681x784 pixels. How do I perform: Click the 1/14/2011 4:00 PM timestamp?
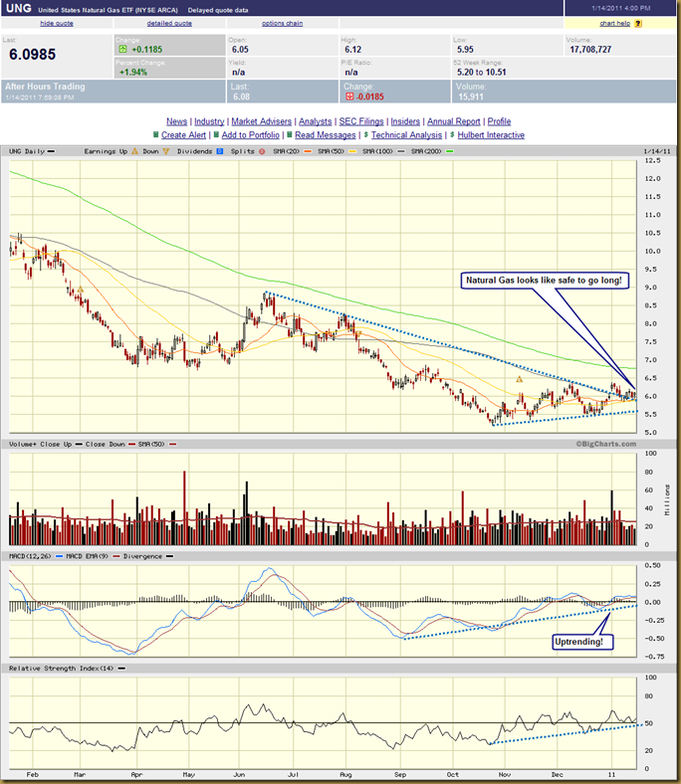tap(621, 8)
